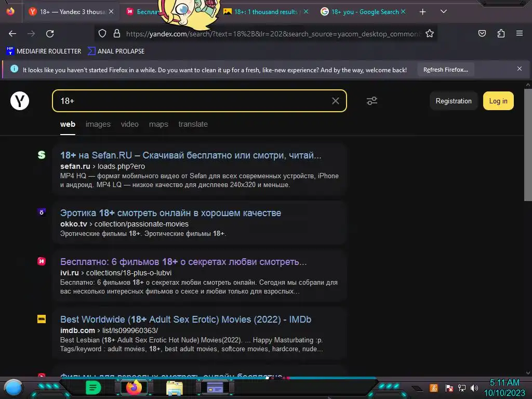Close the 18+ thousand results tab
This screenshot has height=399, width=532.
tap(305, 11)
